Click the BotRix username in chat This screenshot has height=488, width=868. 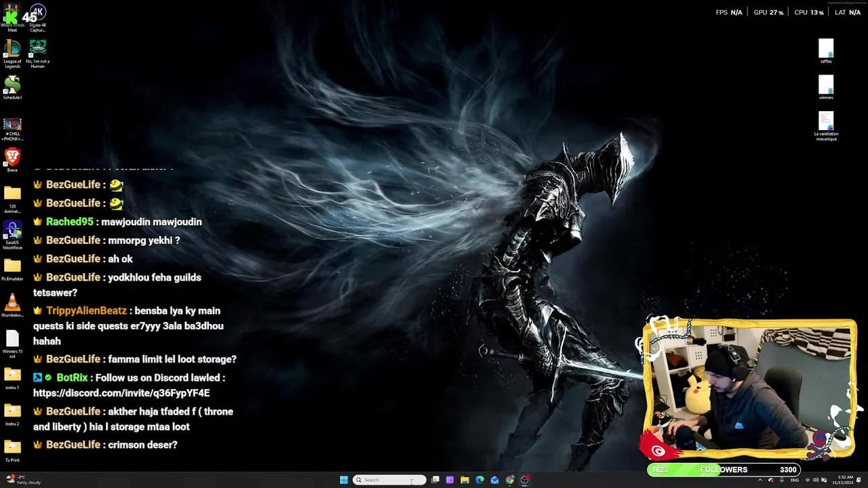(x=72, y=378)
